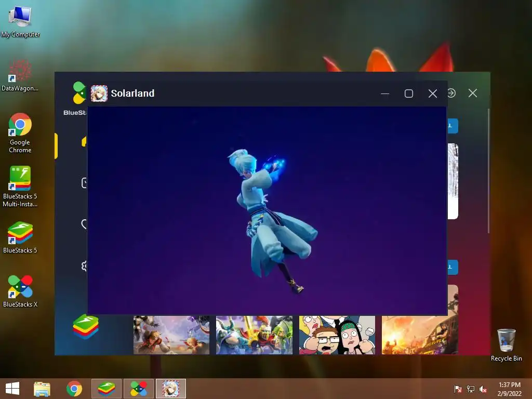Open DataWagon desktop shortcut
Screen dimensions: 532x399
[x=20, y=75]
